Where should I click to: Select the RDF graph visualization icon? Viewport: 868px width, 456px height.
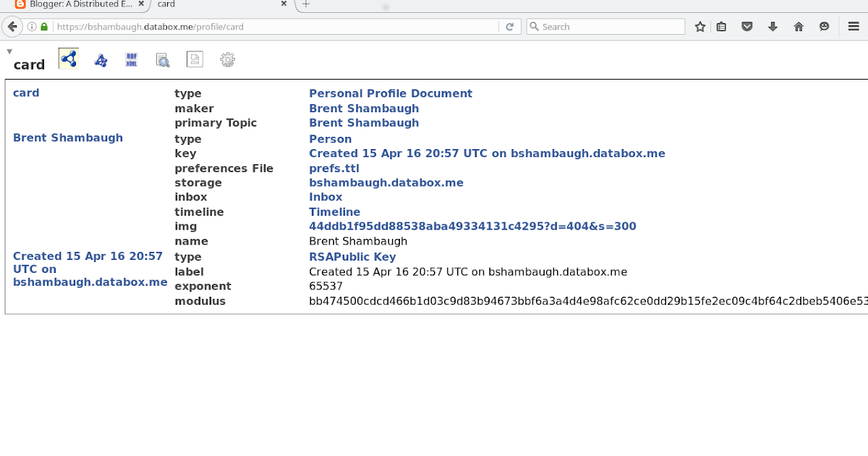coord(69,59)
